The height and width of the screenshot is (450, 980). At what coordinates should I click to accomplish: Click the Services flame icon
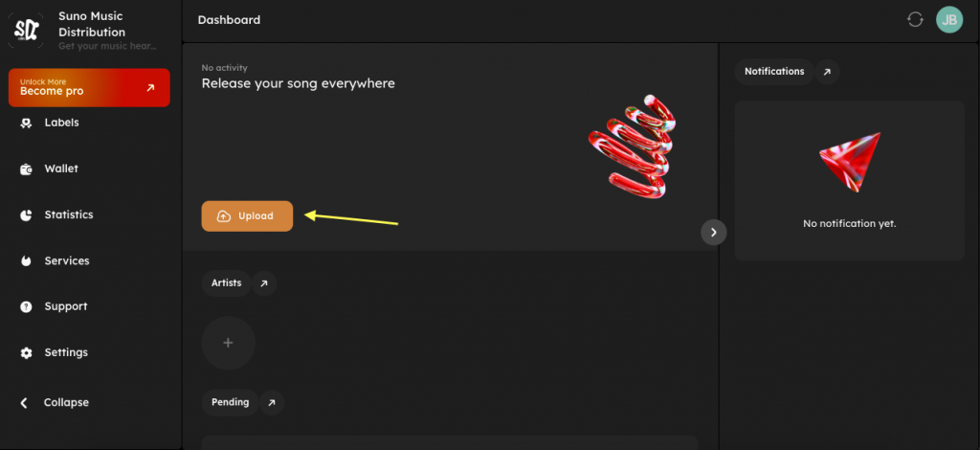point(26,261)
